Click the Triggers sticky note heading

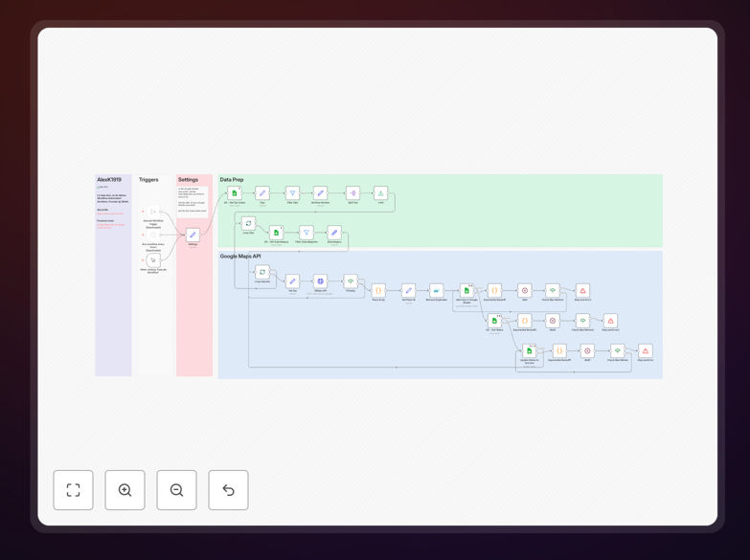point(148,180)
